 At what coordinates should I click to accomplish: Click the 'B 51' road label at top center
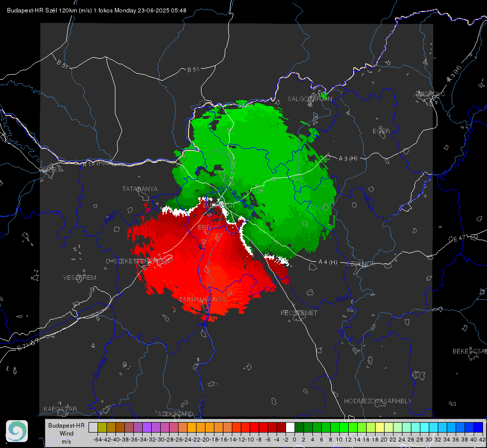[193, 70]
